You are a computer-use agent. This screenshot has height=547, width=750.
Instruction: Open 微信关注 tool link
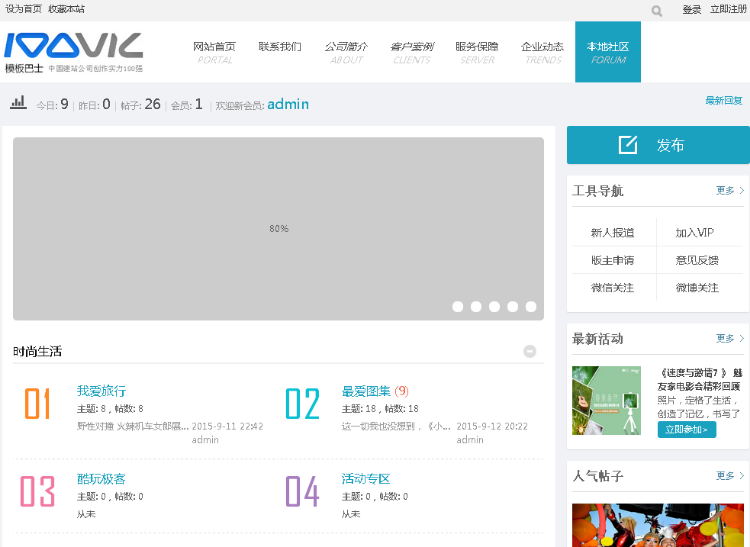[x=612, y=288]
